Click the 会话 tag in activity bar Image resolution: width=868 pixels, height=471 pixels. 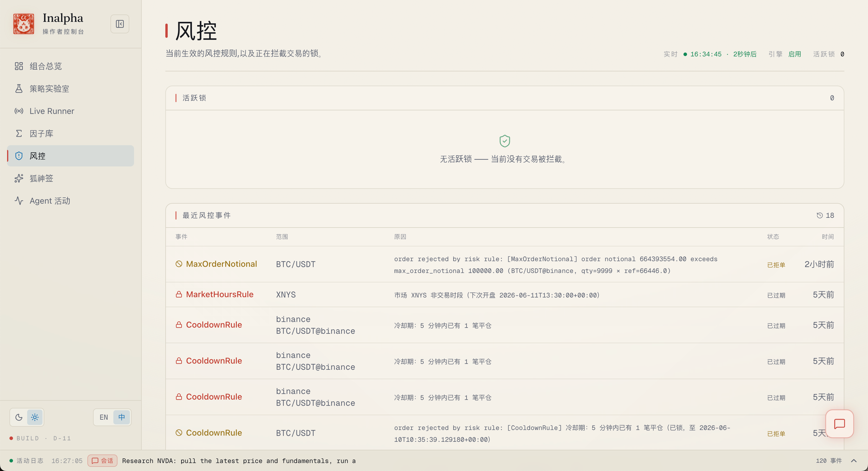point(102,461)
